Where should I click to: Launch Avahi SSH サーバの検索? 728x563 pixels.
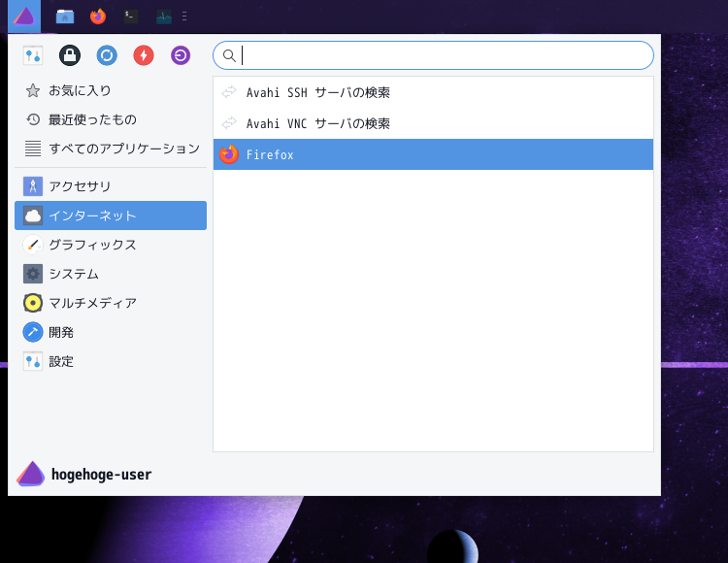coord(433,92)
